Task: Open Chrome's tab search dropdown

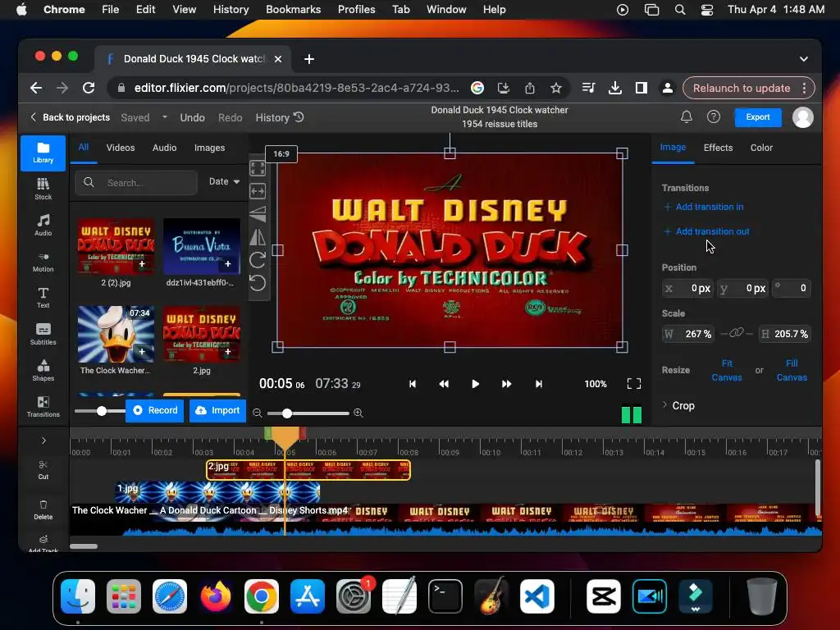Action: tap(804, 59)
